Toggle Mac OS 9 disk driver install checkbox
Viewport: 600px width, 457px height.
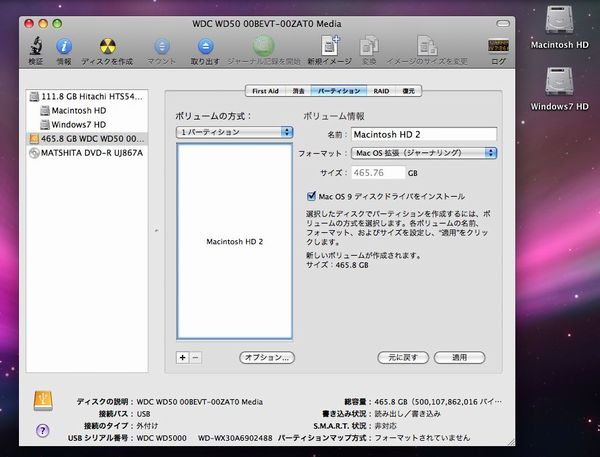[x=311, y=196]
